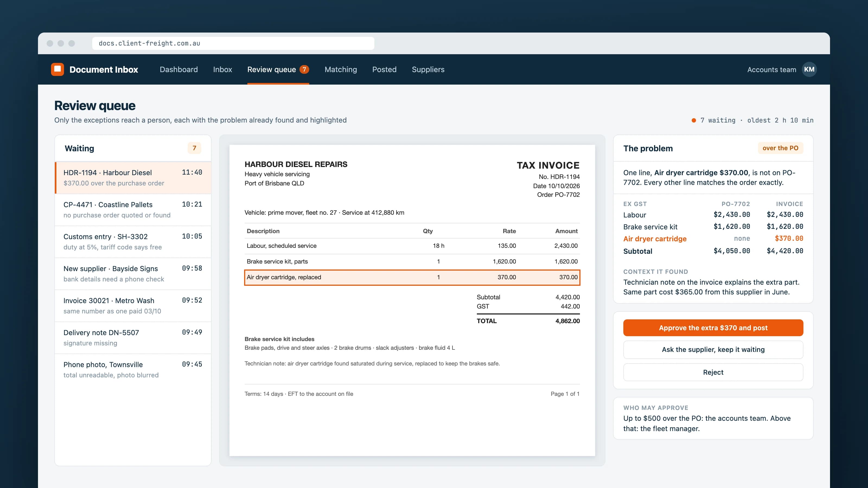Screen dimensions: 868x488
Task: Click Order PO-7702 on the invoice
Action: [x=558, y=195]
